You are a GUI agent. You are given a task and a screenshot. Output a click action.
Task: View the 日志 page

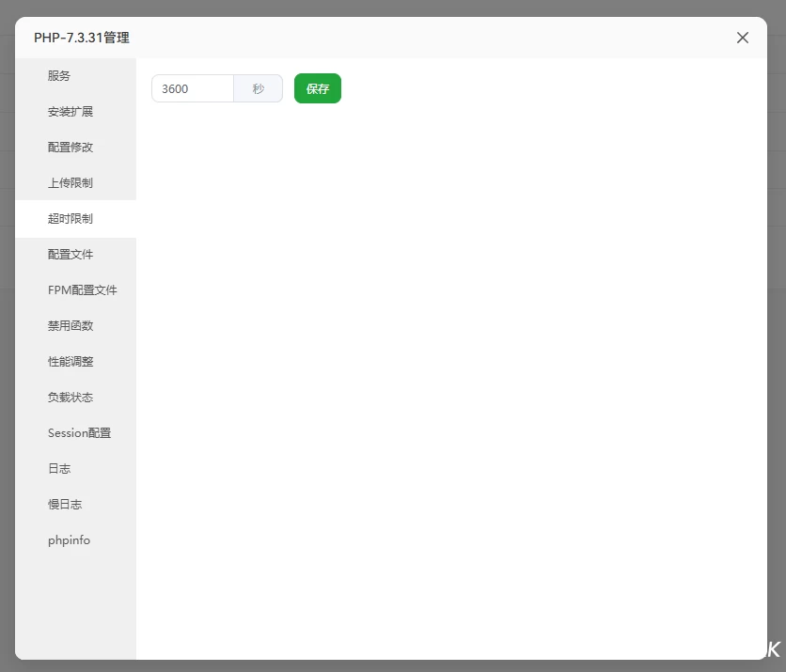pos(58,468)
